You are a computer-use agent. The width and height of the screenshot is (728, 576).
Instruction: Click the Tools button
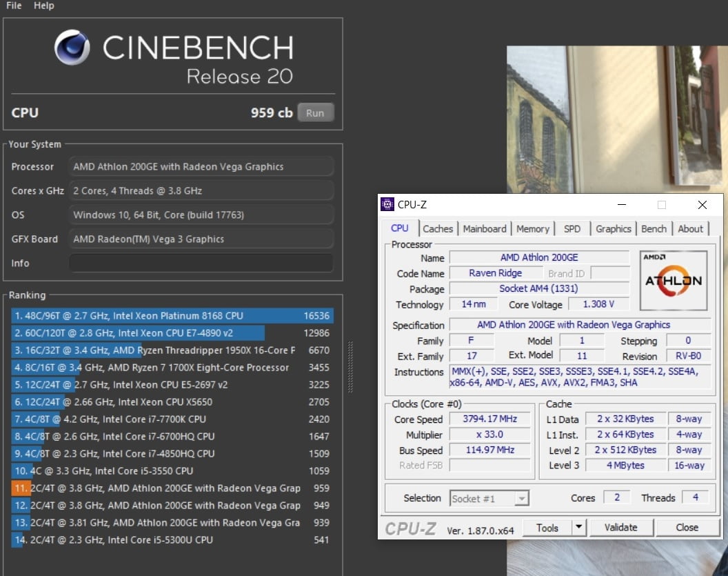coord(547,528)
